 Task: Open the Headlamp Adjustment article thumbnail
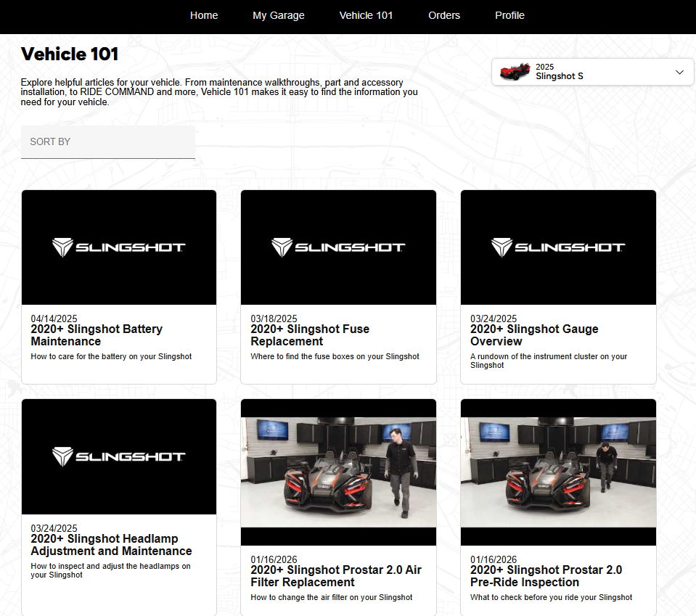point(119,456)
